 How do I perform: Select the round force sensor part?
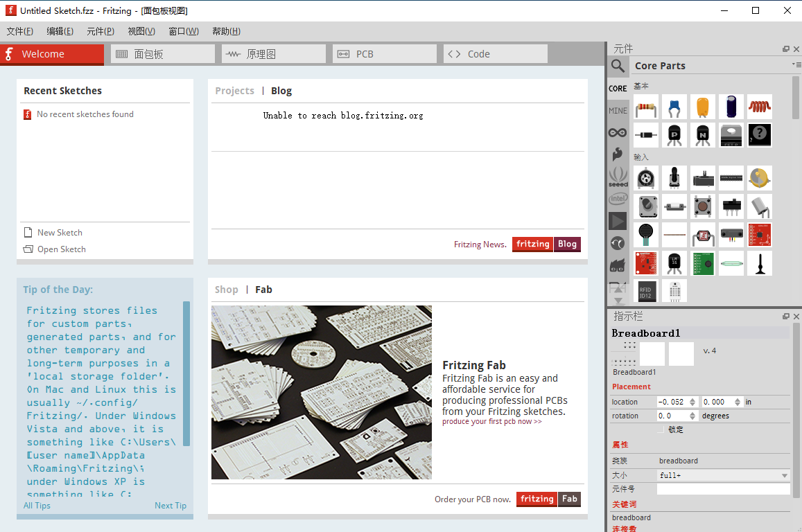[646, 235]
